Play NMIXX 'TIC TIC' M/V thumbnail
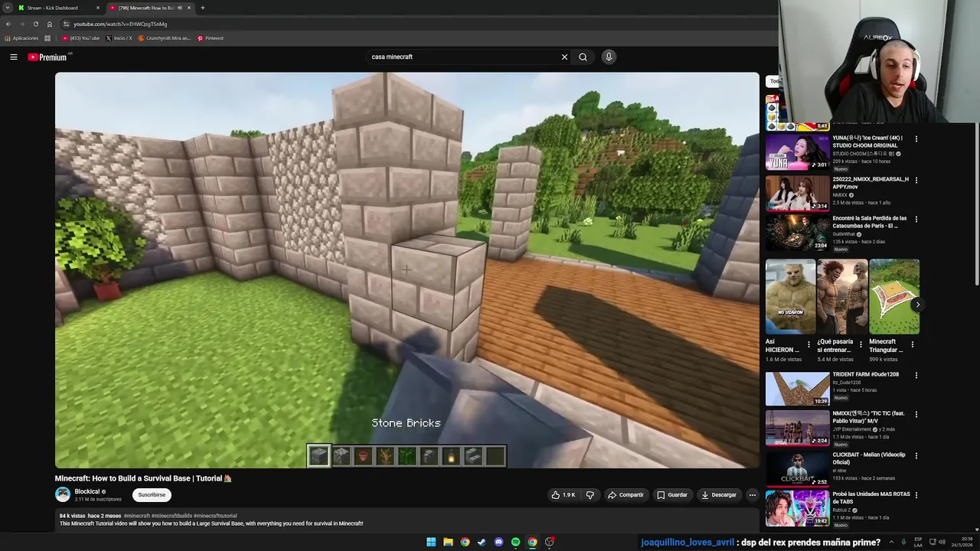Screen dimensions: 980x551 (797, 427)
